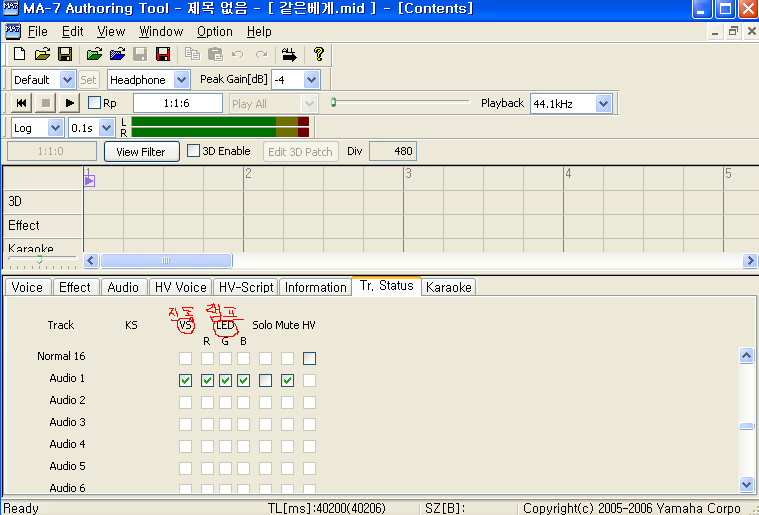Click the yellow Open folder icon
Screen dimensions: 759x515
(42, 54)
